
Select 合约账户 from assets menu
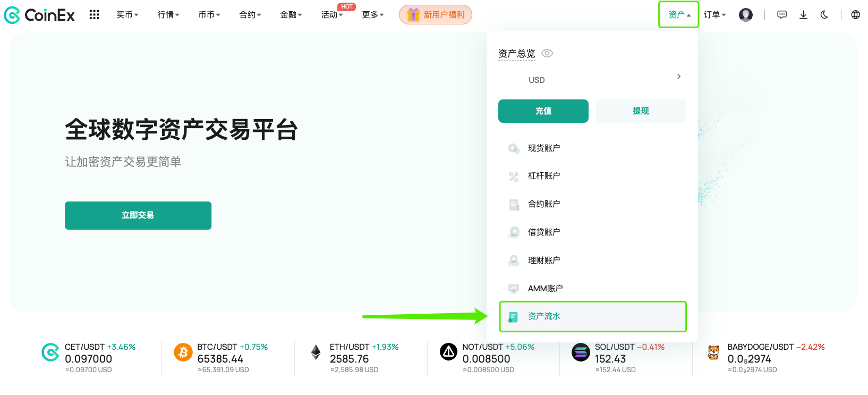click(592, 204)
